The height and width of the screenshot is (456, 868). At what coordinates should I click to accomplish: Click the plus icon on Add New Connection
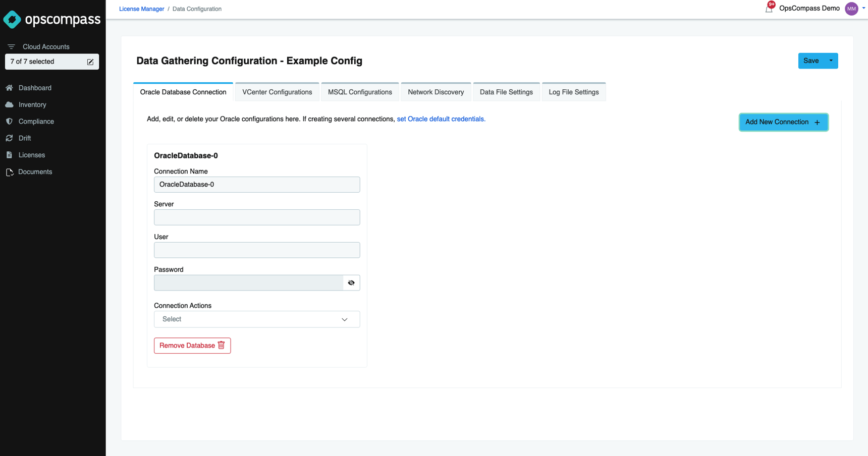click(x=817, y=122)
